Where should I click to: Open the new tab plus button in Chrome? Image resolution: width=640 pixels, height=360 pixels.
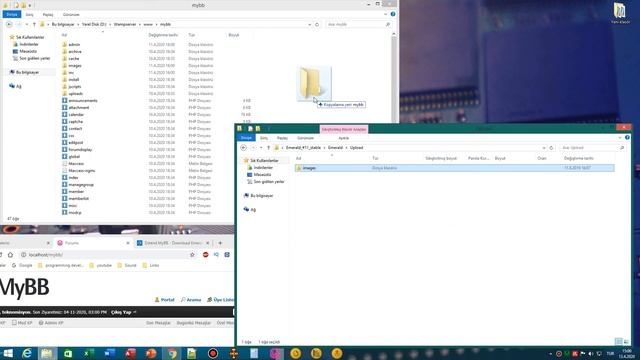tap(220, 243)
